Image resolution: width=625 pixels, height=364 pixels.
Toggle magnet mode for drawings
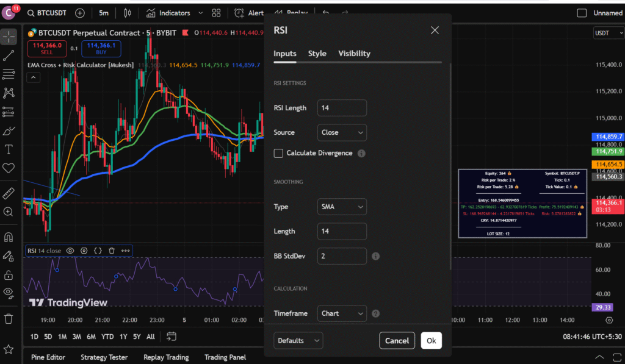pos(9,237)
